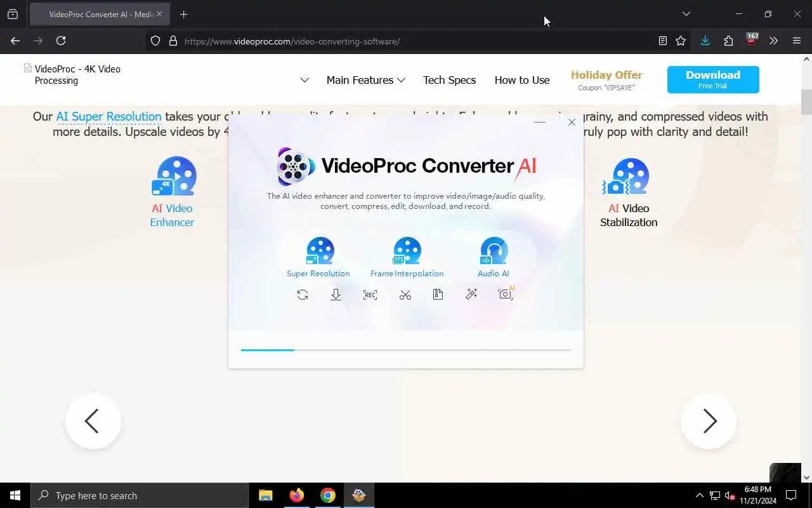Click the compress file icon
812x508 pixels.
(438, 295)
